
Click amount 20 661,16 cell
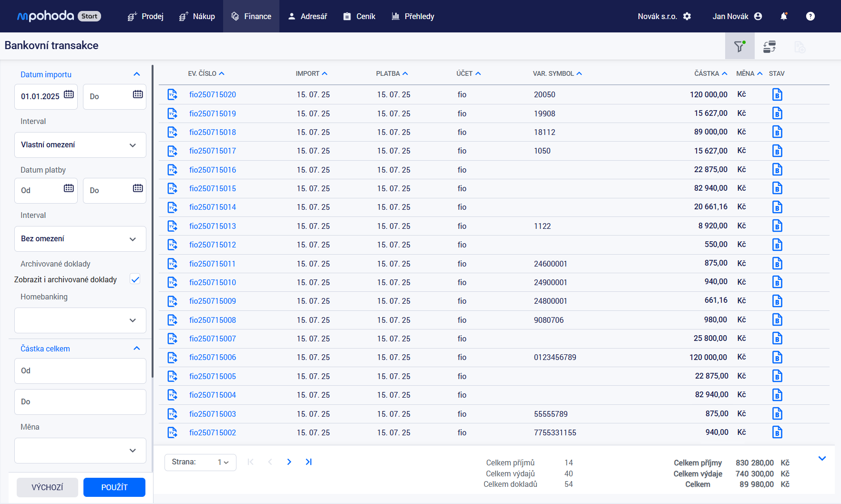tap(710, 207)
